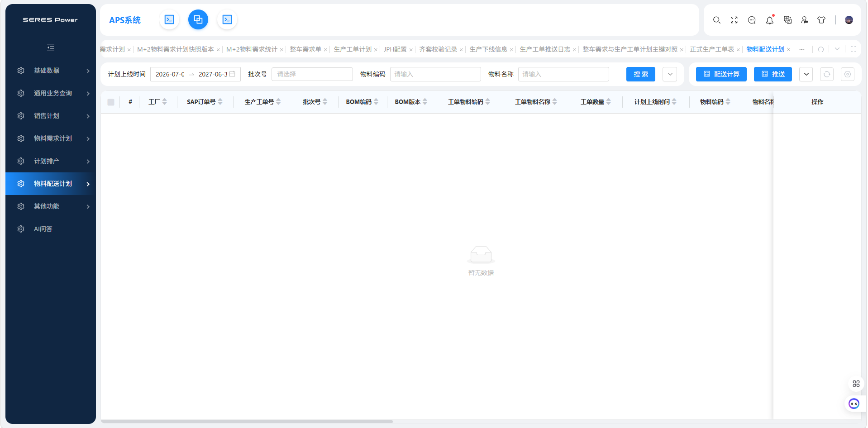868x428 pixels.
Task: Click the 搜索 button
Action: 641,74
